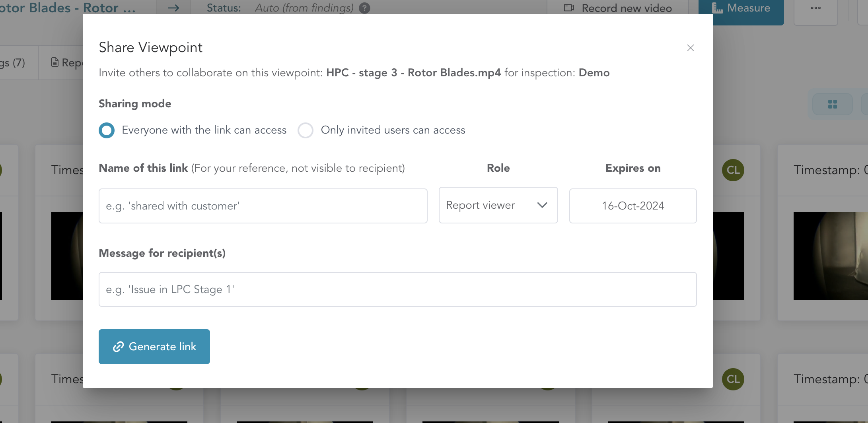Open the Expires on date picker
The height and width of the screenshot is (423, 868).
click(633, 206)
